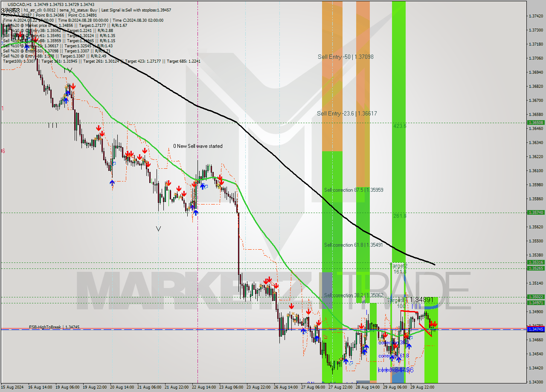This screenshot has height=392, width=546.
Task: Click the 1.35740 green price tag
Action: coord(536,212)
